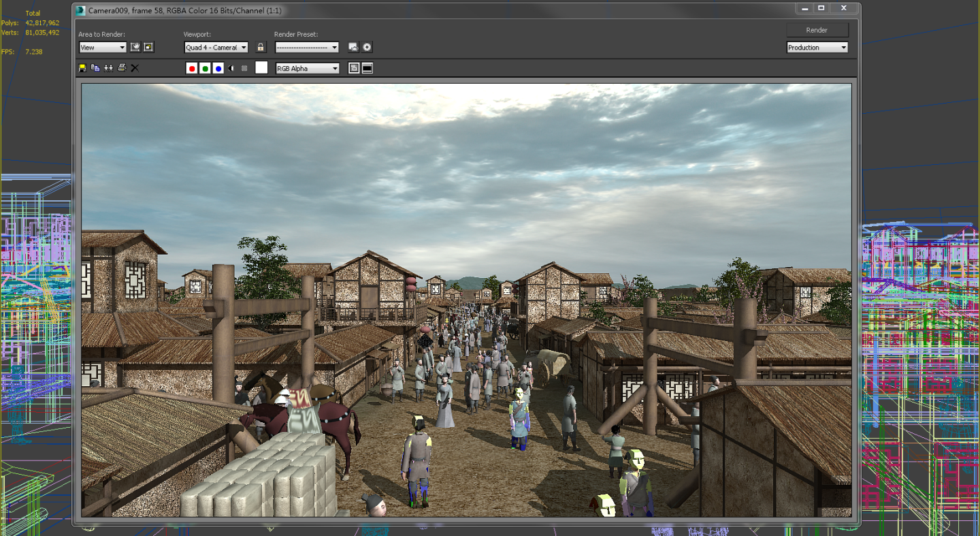Click the Save Image floppy icon
The width and height of the screenshot is (980, 536).
(x=82, y=68)
